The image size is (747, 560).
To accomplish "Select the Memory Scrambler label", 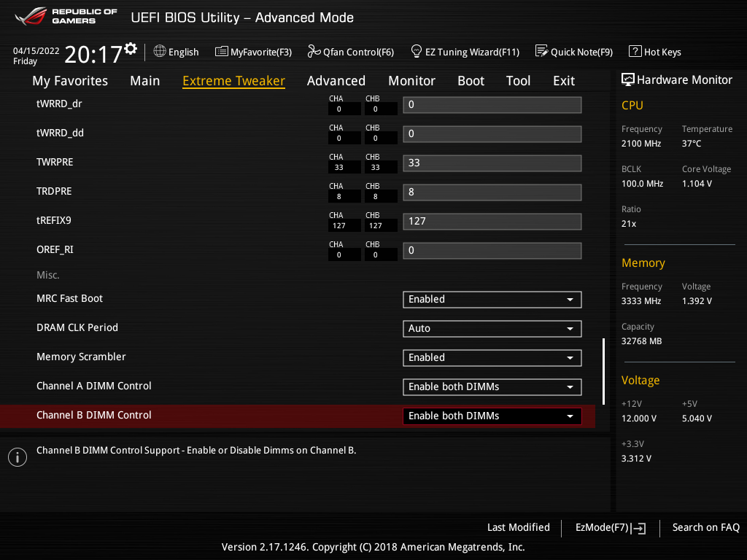I will [x=81, y=357].
